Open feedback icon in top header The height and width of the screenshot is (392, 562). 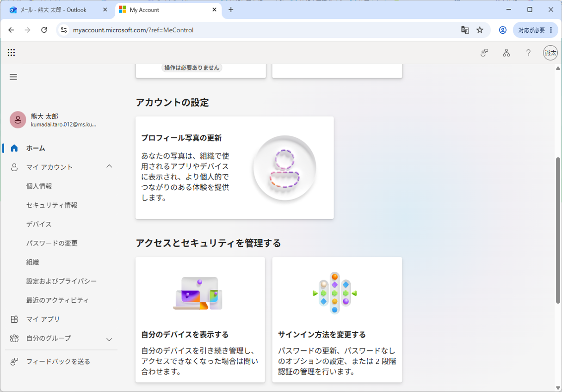[x=484, y=53]
